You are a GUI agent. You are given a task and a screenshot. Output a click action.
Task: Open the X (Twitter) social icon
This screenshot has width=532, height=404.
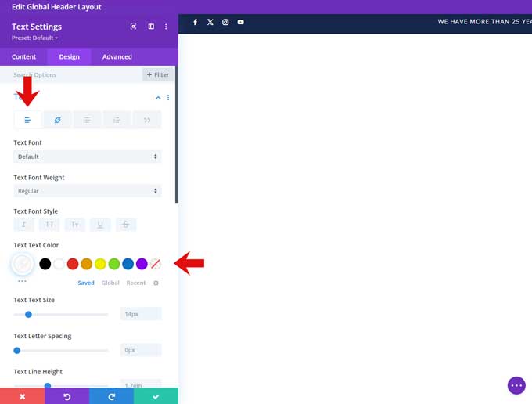(210, 22)
